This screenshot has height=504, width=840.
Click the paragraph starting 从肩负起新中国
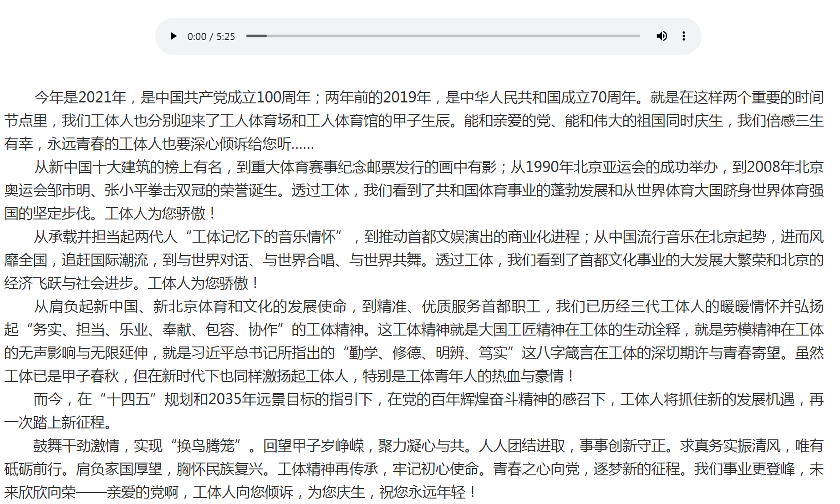point(414,341)
